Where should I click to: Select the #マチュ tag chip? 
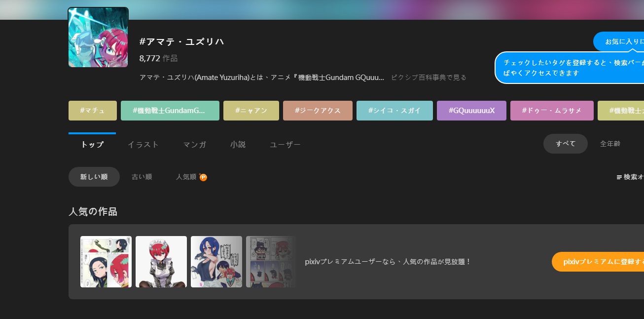tap(93, 111)
